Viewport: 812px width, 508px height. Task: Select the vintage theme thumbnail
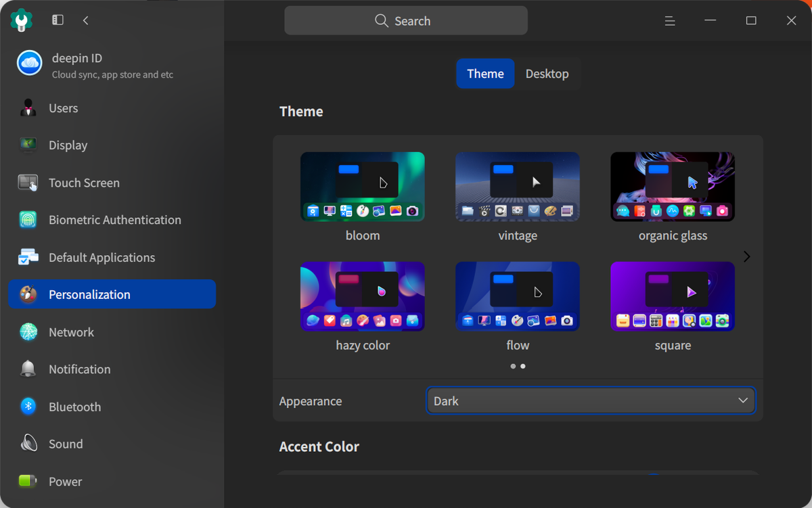pyautogui.click(x=518, y=187)
